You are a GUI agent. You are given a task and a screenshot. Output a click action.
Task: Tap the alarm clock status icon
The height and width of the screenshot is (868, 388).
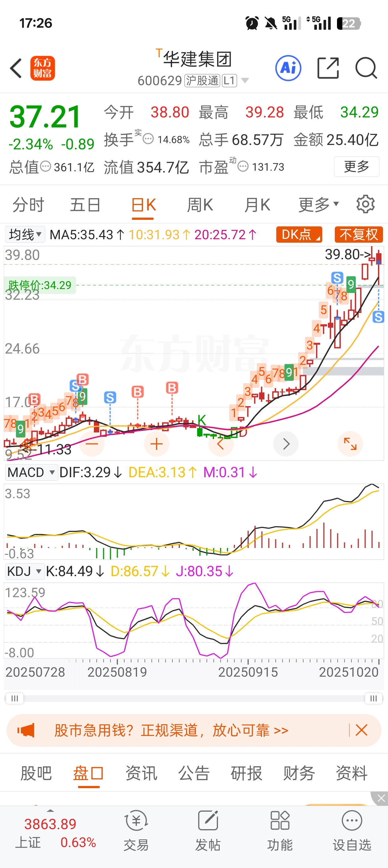coord(252,23)
